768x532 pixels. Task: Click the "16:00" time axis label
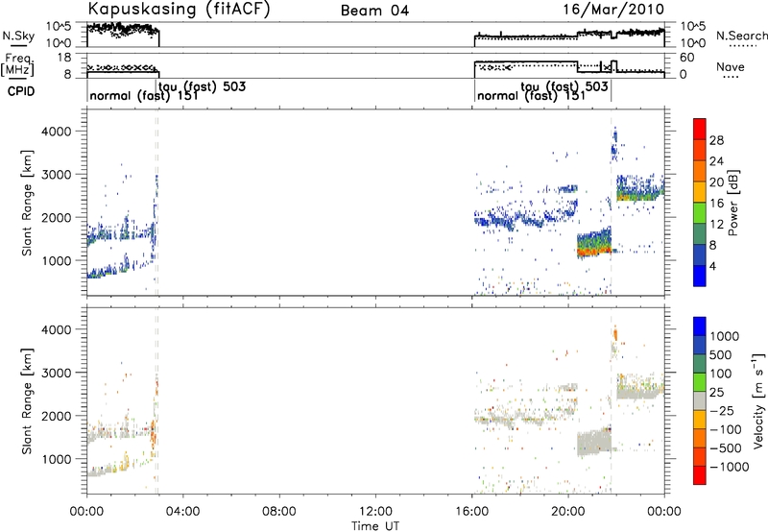pos(472,512)
